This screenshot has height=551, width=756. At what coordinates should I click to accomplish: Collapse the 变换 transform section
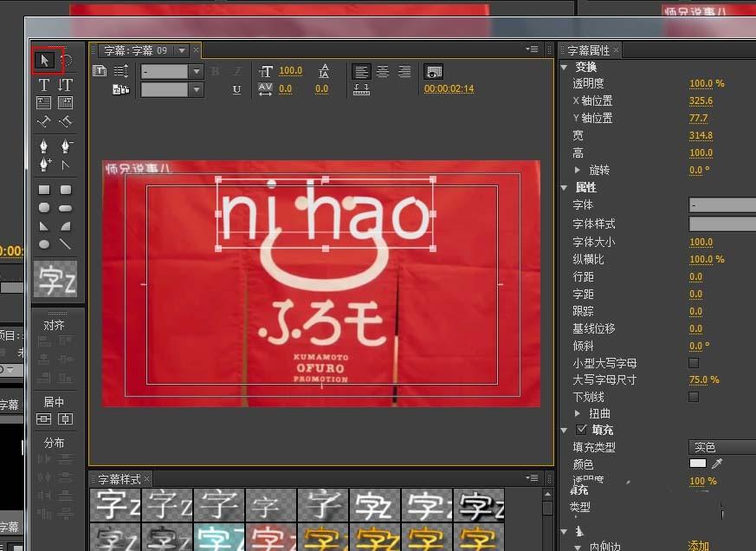[x=565, y=67]
